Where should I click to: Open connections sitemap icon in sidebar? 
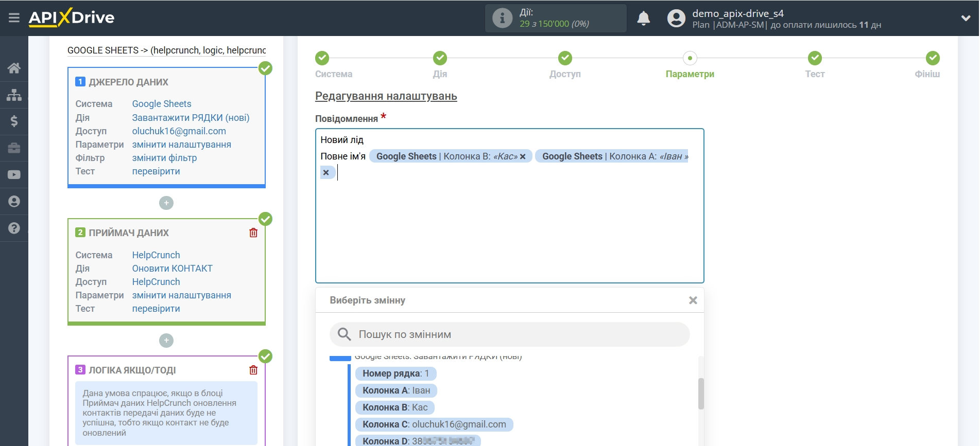14,95
